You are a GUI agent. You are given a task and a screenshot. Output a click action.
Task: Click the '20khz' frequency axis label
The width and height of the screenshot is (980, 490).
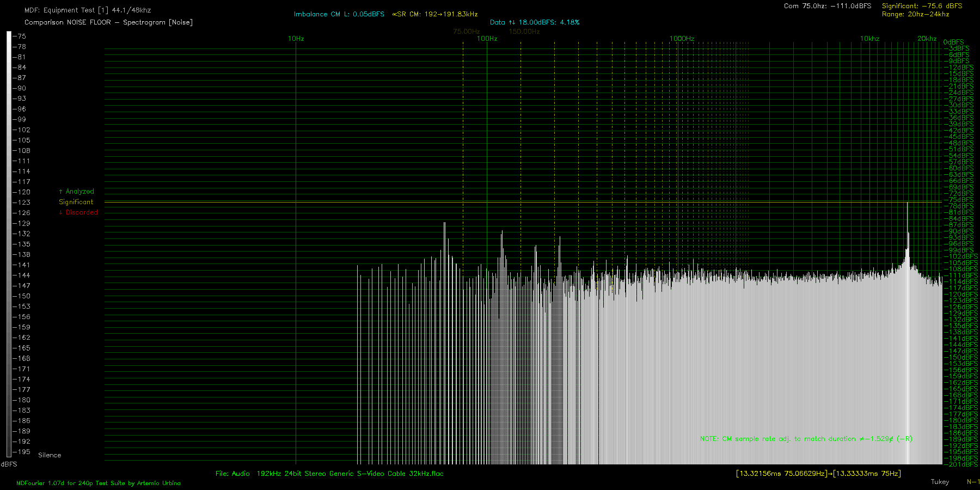(x=927, y=39)
